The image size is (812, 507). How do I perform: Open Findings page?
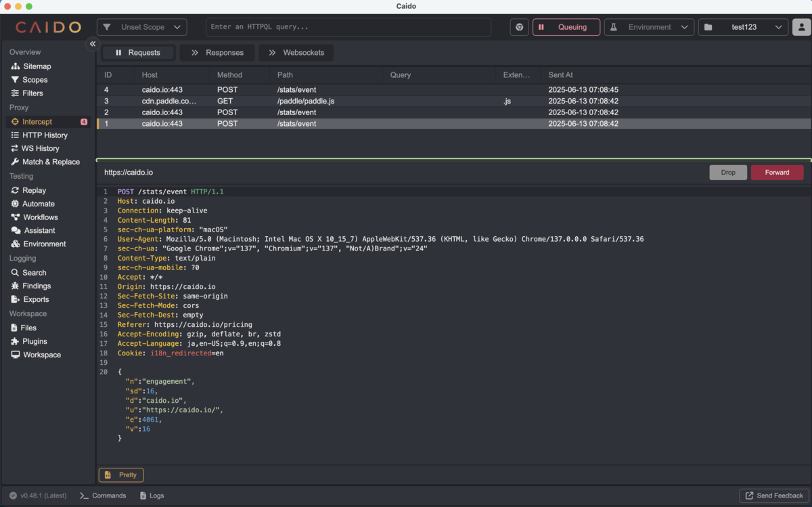pos(31,286)
